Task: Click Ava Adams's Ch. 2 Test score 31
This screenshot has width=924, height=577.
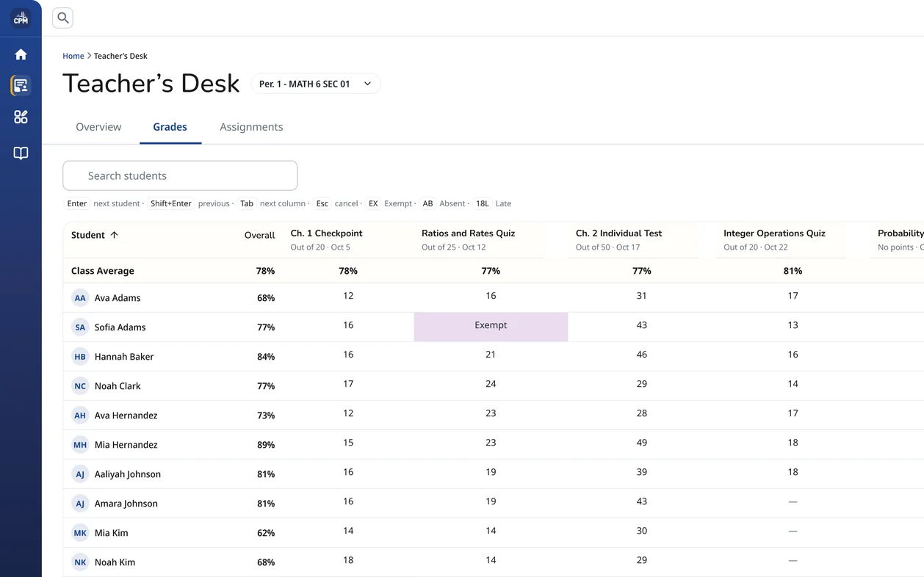Action: (x=642, y=296)
